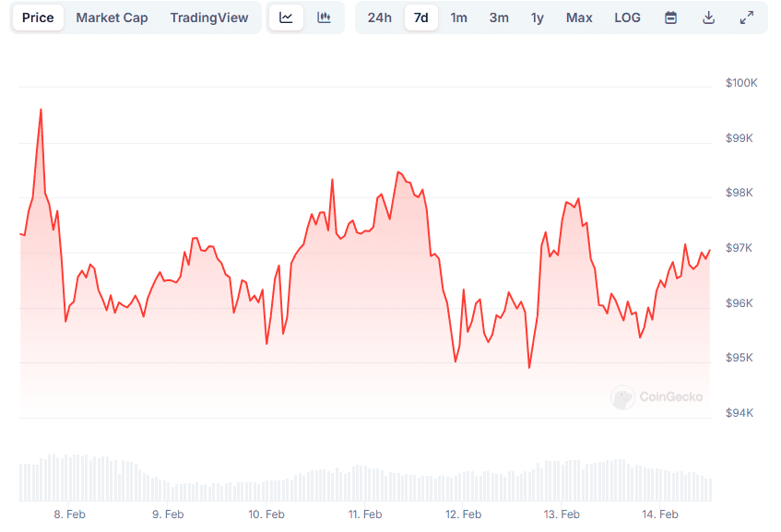Select the 1y timeframe button
The width and height of the screenshot is (781, 532).
click(538, 17)
